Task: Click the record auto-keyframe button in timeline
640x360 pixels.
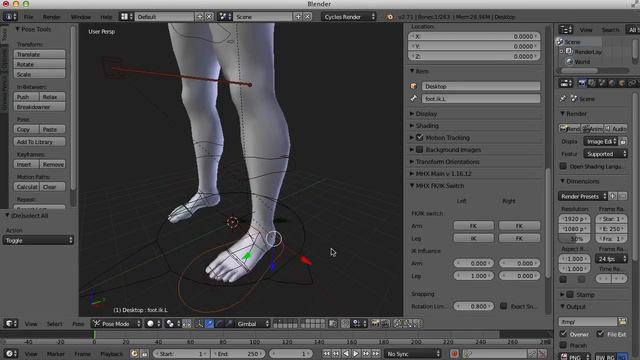Action: [454, 353]
